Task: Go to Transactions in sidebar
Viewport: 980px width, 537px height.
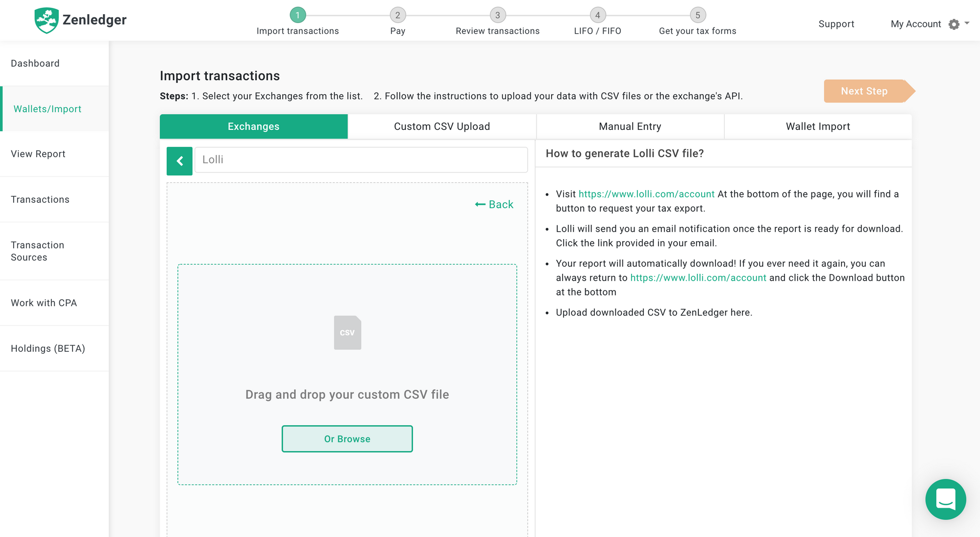Action: pyautogui.click(x=54, y=199)
